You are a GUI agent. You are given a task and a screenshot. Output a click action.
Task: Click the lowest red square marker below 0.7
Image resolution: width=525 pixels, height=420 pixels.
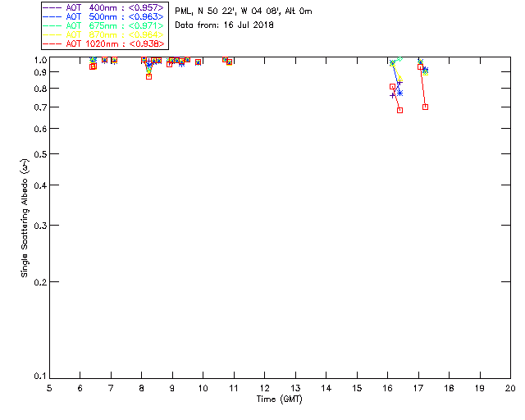[x=399, y=110]
